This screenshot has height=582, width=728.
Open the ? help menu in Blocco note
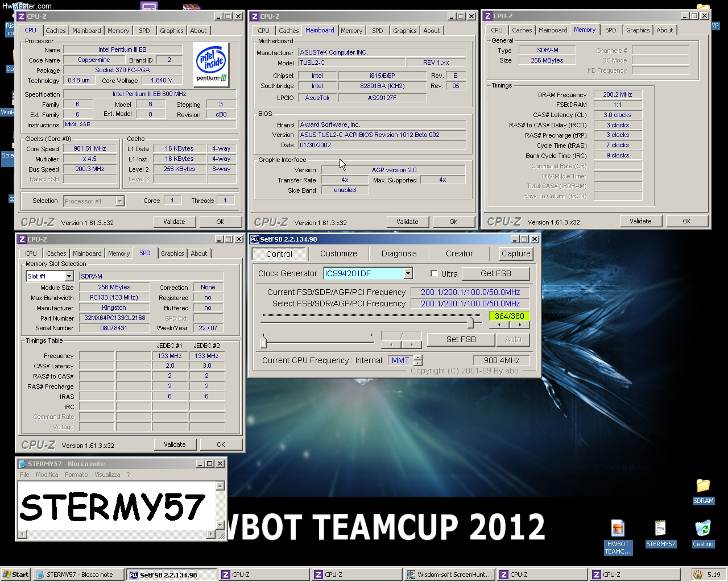click(x=129, y=475)
